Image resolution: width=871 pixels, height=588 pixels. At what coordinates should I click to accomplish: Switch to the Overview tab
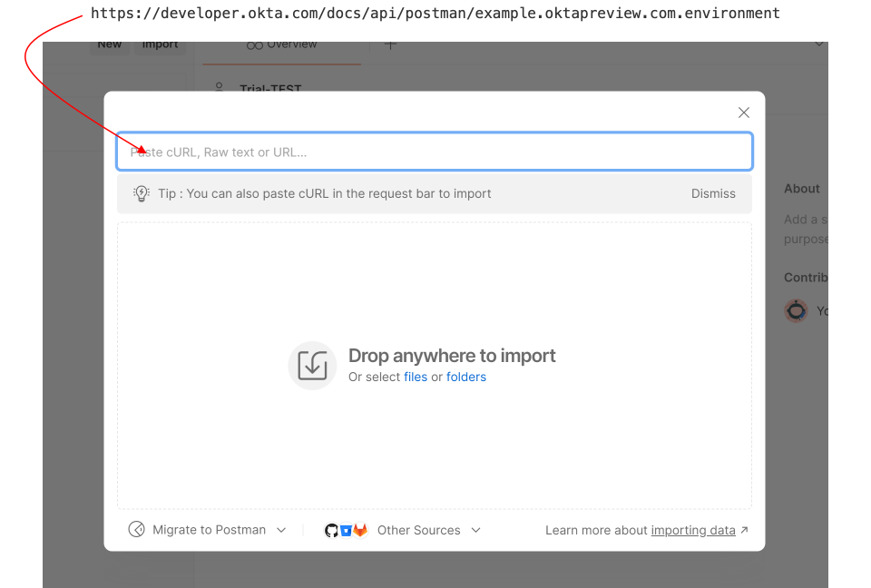(x=282, y=43)
